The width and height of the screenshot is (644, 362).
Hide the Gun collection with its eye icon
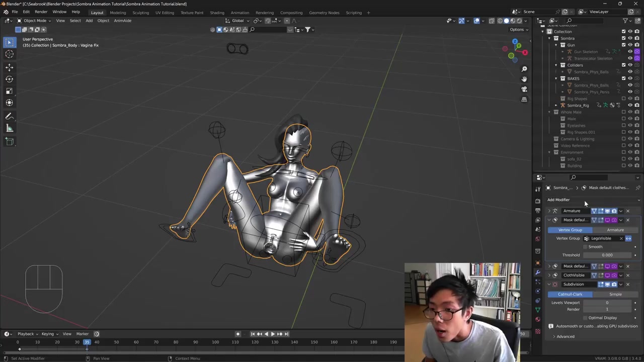[630, 45]
